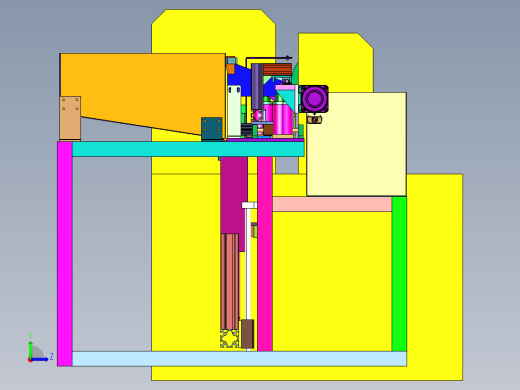
Task: Select the magenta left vertical leg
Action: (65, 254)
